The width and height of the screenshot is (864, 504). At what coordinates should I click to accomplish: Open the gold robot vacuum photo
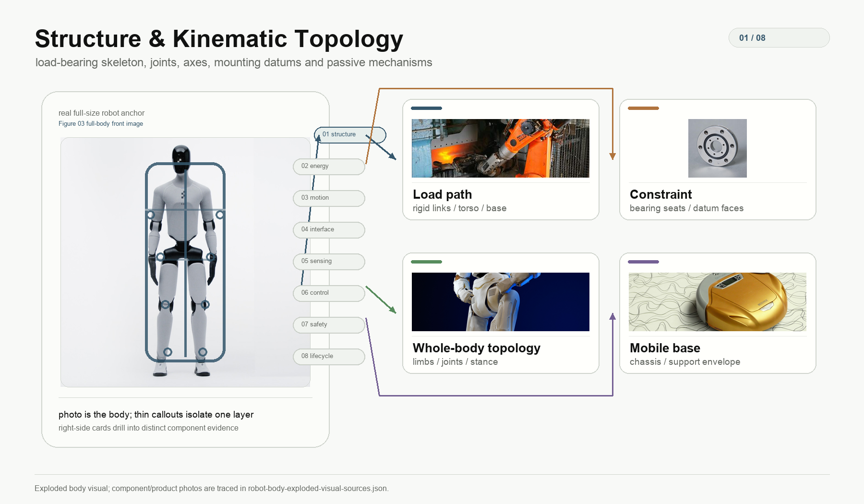[x=718, y=302]
